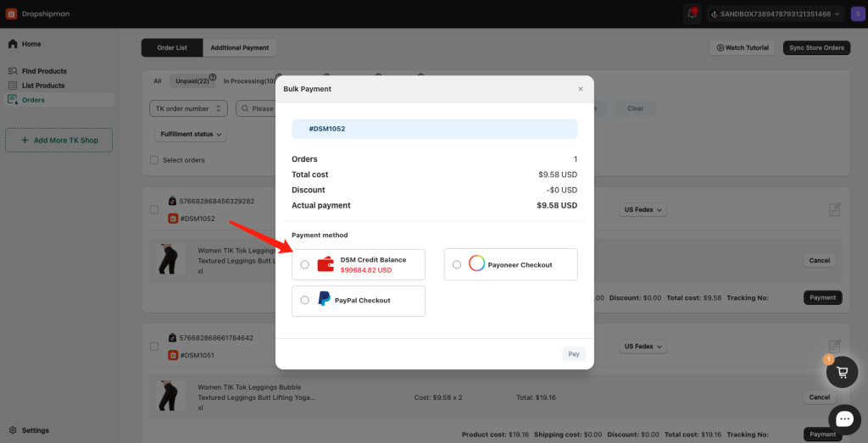This screenshot has height=443, width=868.
Task: Click Payment button for order #DSM1052
Action: (822, 297)
